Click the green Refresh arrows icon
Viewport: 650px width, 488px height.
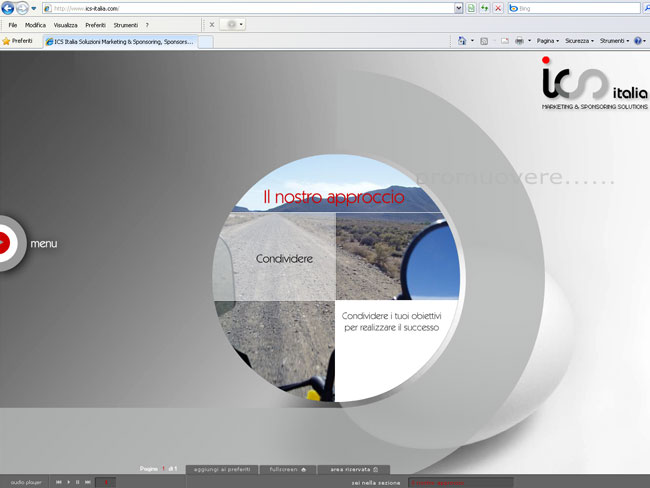(x=485, y=8)
